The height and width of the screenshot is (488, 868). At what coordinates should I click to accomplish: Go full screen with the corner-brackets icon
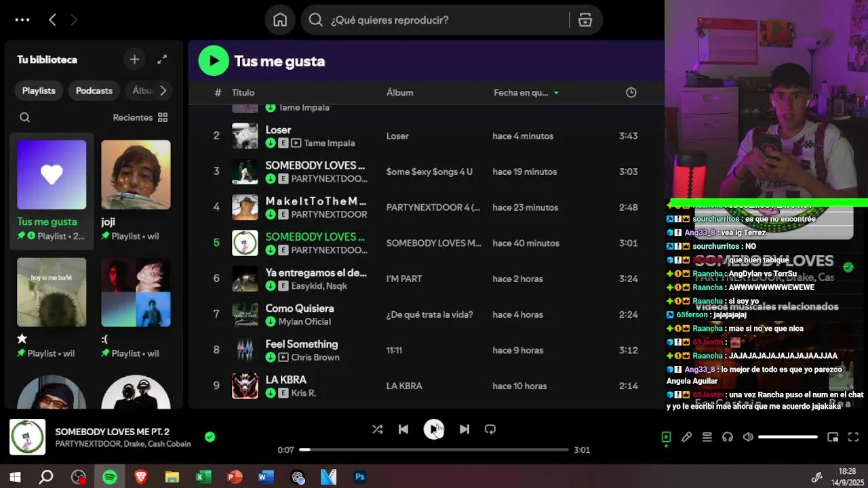pyautogui.click(x=854, y=437)
